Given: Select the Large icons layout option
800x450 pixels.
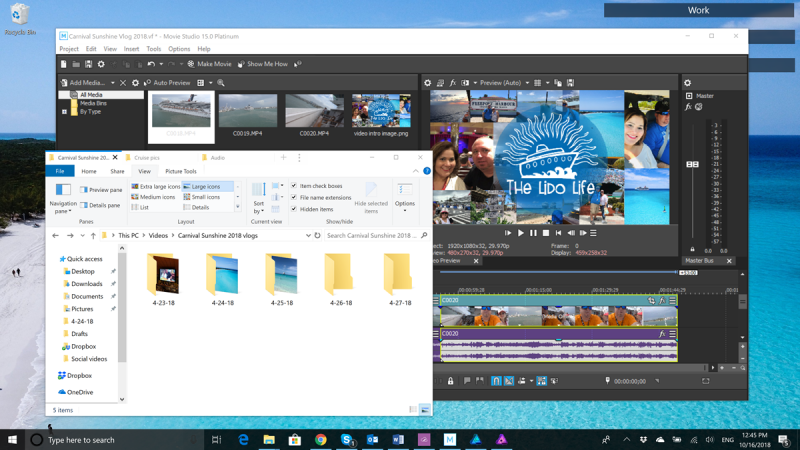Looking at the screenshot, I should tap(207, 186).
